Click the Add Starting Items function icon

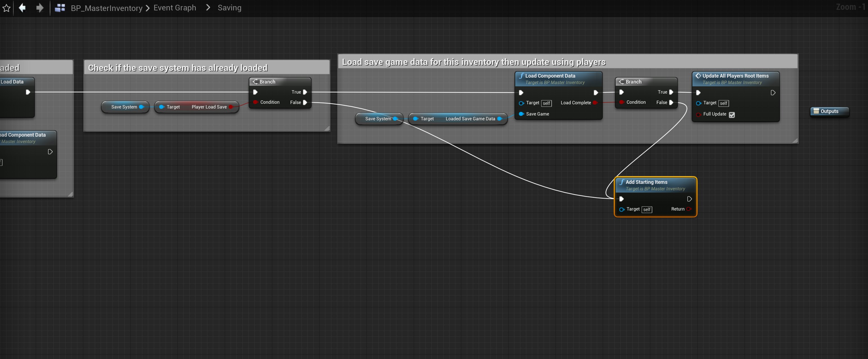tap(622, 182)
